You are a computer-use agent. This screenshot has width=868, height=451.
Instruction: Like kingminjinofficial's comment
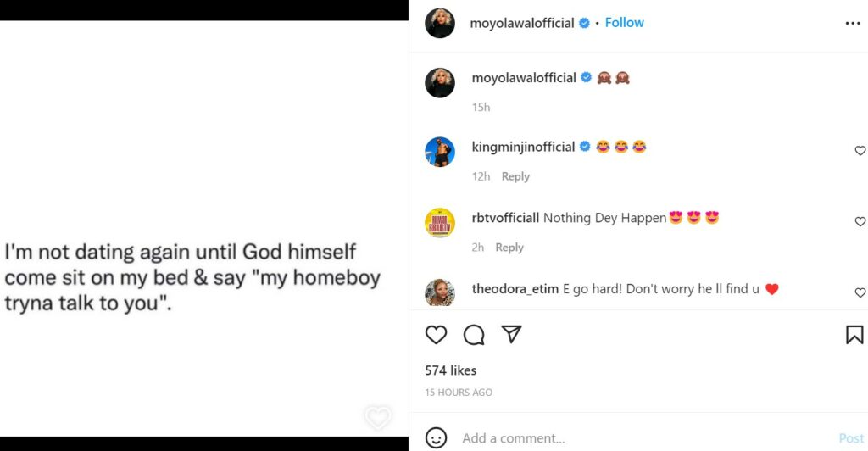(860, 151)
